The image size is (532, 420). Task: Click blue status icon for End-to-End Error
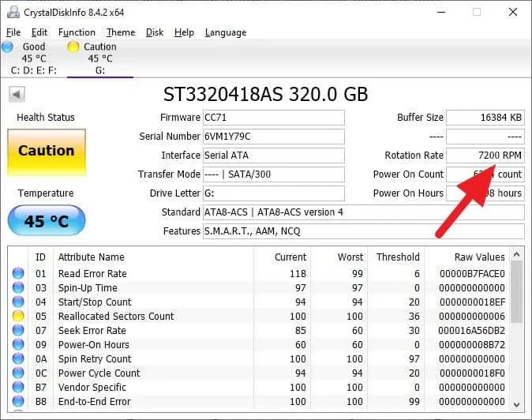coord(18,401)
